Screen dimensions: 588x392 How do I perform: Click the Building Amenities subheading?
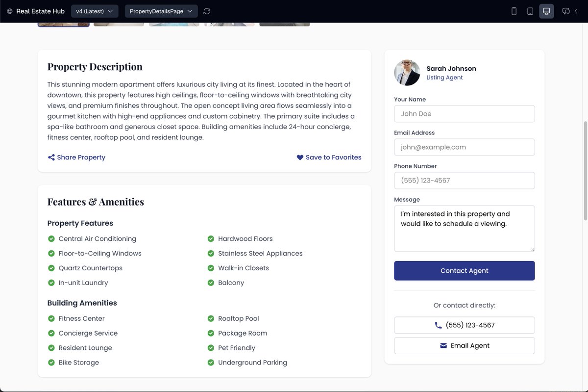pyautogui.click(x=82, y=303)
